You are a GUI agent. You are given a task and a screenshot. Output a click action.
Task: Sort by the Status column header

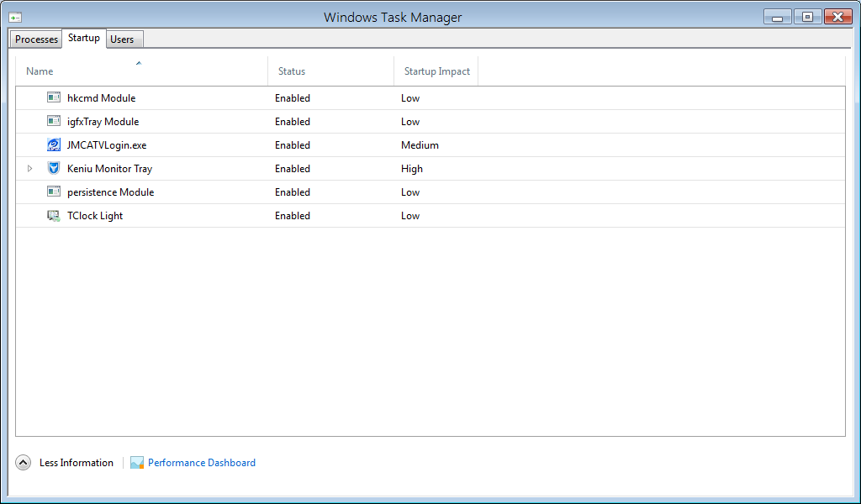(331, 71)
